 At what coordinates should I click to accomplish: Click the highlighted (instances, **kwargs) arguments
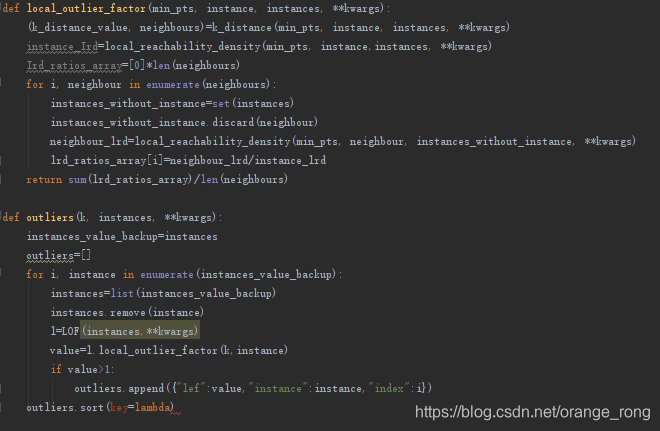pyautogui.click(x=140, y=331)
